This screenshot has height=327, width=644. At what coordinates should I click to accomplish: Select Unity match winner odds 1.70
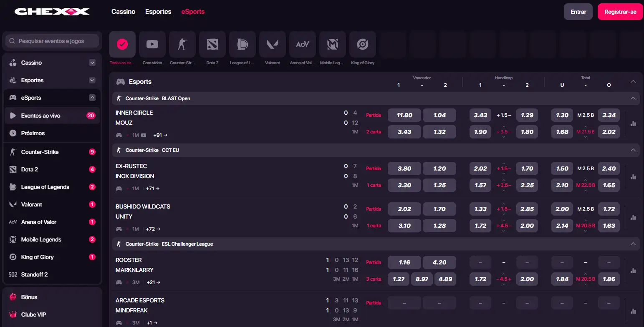(x=439, y=209)
